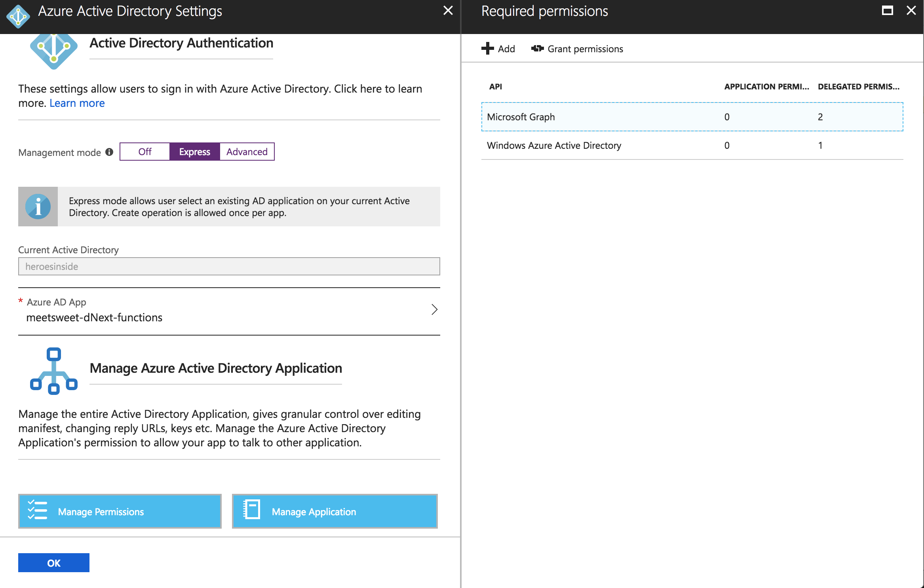Screen dimensions: 924x588
Task: Click the Add plus icon
Action: (488, 49)
